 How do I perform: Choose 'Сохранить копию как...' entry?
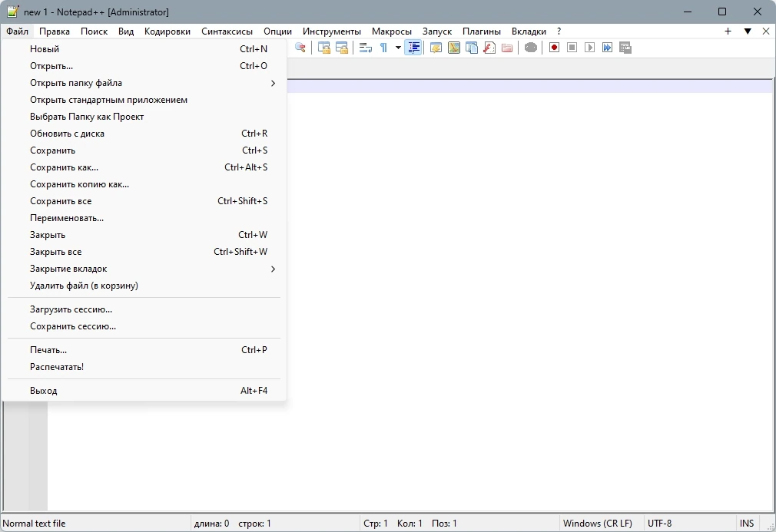tap(144, 184)
